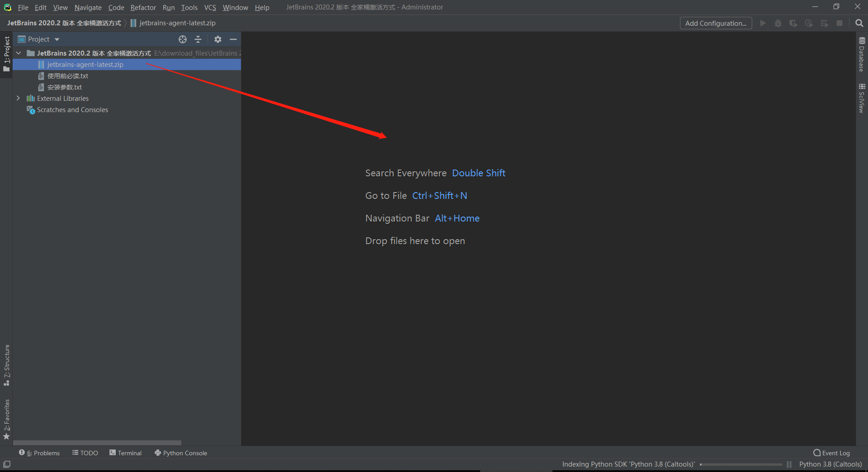
Task: Open the 6: Problems tool window
Action: click(x=39, y=453)
